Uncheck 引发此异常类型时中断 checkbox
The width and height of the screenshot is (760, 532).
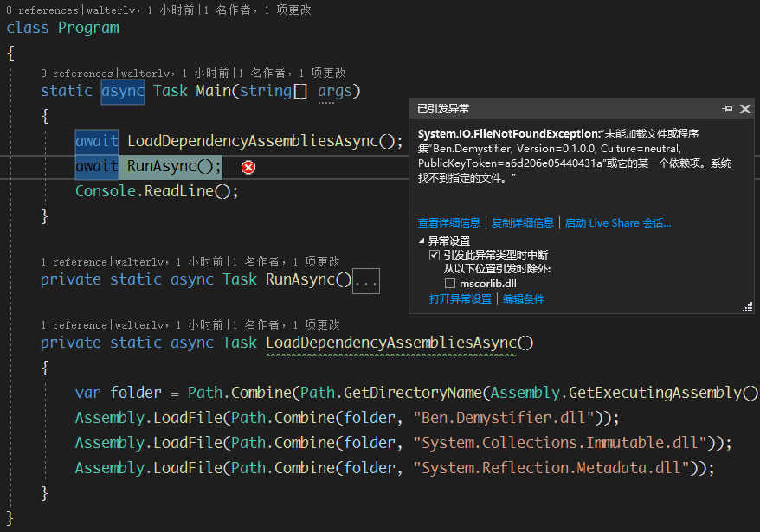coord(435,255)
